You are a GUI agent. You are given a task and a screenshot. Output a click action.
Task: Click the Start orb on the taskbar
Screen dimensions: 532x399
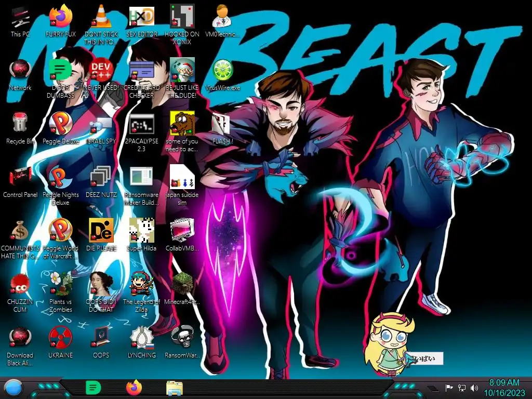point(14,388)
